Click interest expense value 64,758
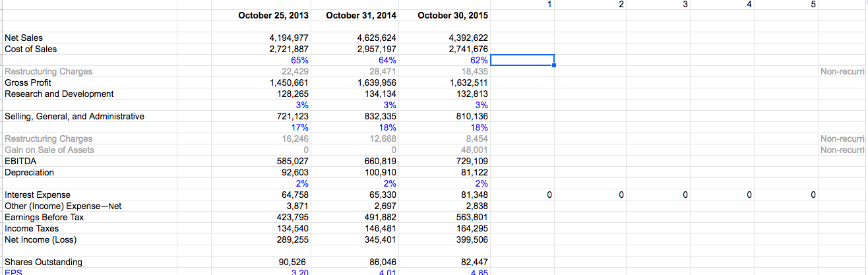This screenshot has height=275, width=868. pos(295,195)
